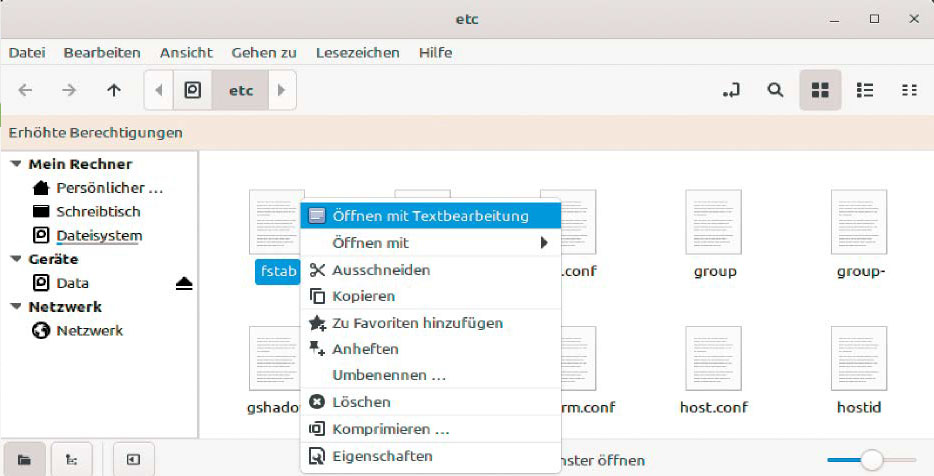Viewport: 934px width, 476px height.
Task: Choose Zu Favoriten hinzufügen
Action: pos(431,323)
